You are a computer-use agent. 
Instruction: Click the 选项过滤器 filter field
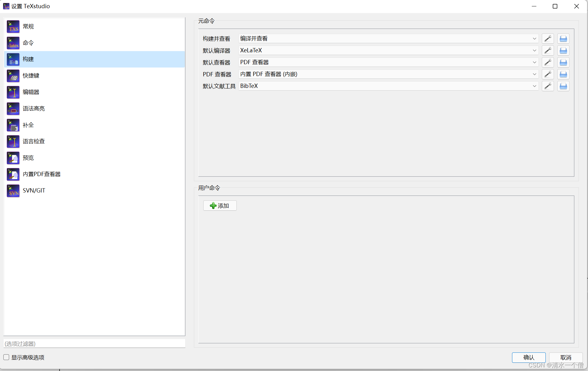pos(94,344)
